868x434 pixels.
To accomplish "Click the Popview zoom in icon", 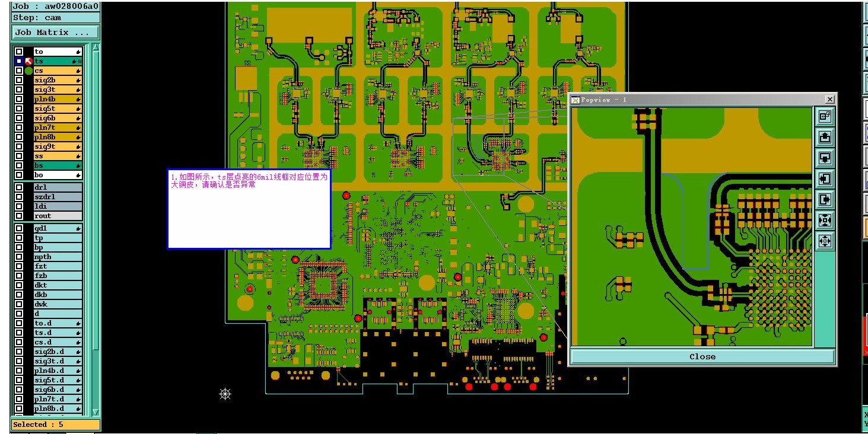I will [x=825, y=221].
